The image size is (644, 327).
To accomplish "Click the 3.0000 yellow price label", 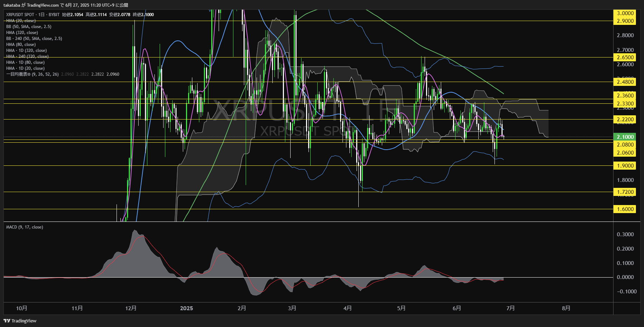I will coord(625,13).
